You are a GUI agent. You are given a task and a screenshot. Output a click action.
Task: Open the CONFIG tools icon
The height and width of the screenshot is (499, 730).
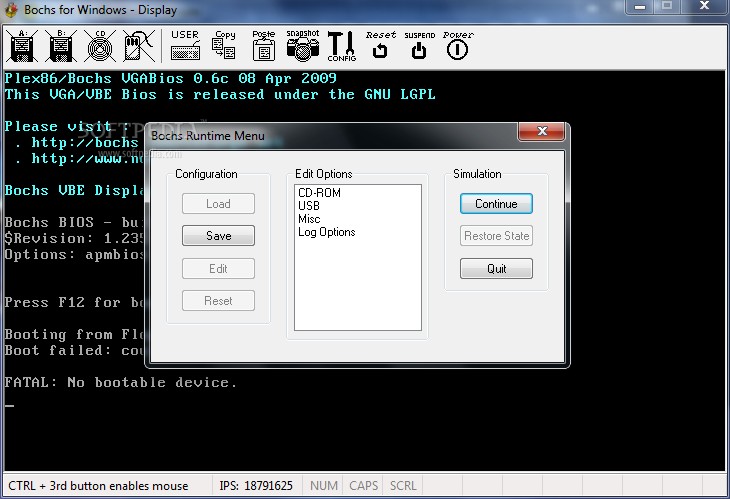tap(342, 46)
